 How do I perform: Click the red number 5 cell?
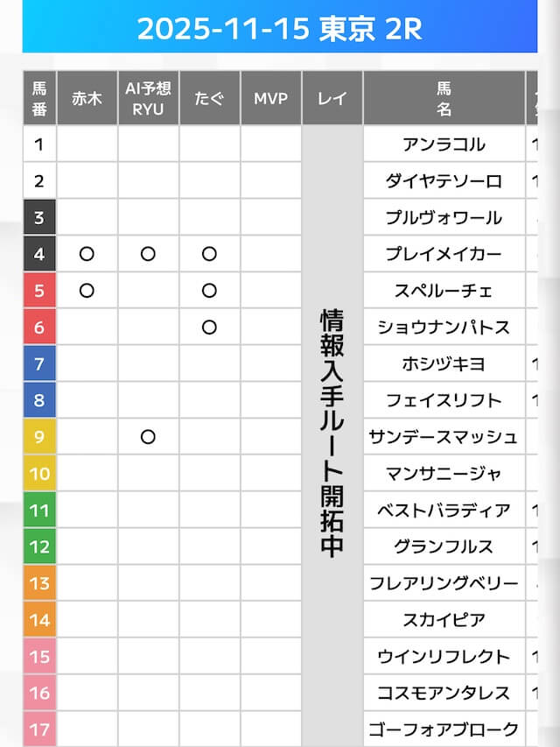[39, 291]
